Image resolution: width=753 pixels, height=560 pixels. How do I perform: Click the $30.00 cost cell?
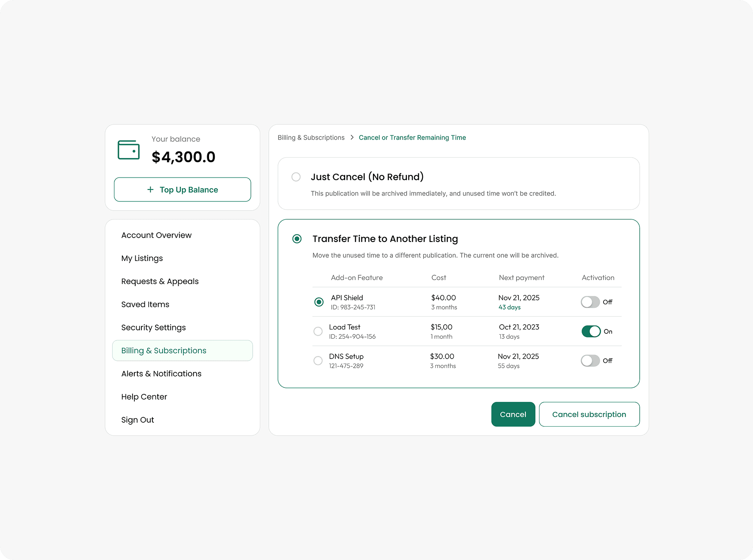(x=442, y=356)
